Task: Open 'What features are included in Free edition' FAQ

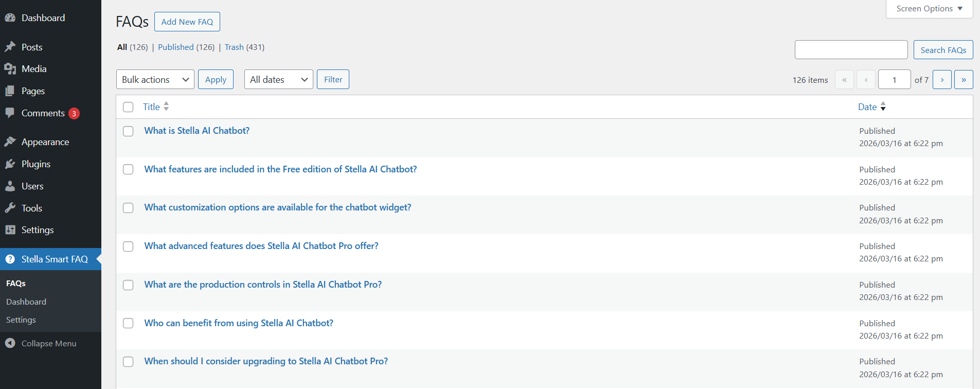Action: [280, 169]
